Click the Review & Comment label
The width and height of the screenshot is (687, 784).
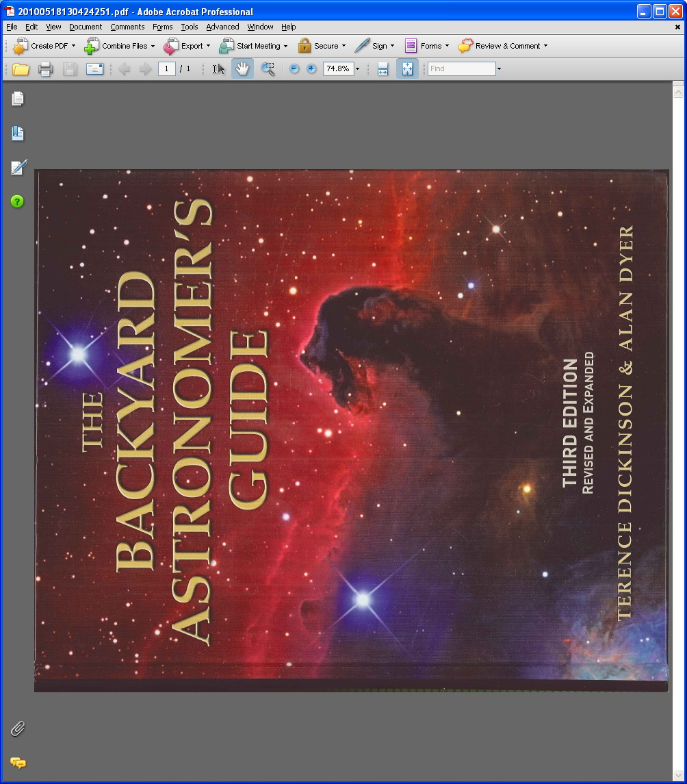[x=508, y=46]
